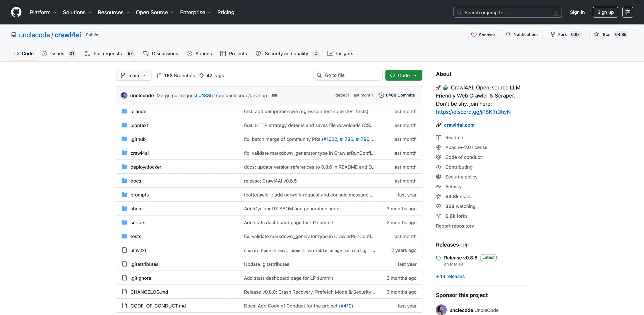Open 47 Tags link
This screenshot has width=644, height=315.
coord(211,75)
